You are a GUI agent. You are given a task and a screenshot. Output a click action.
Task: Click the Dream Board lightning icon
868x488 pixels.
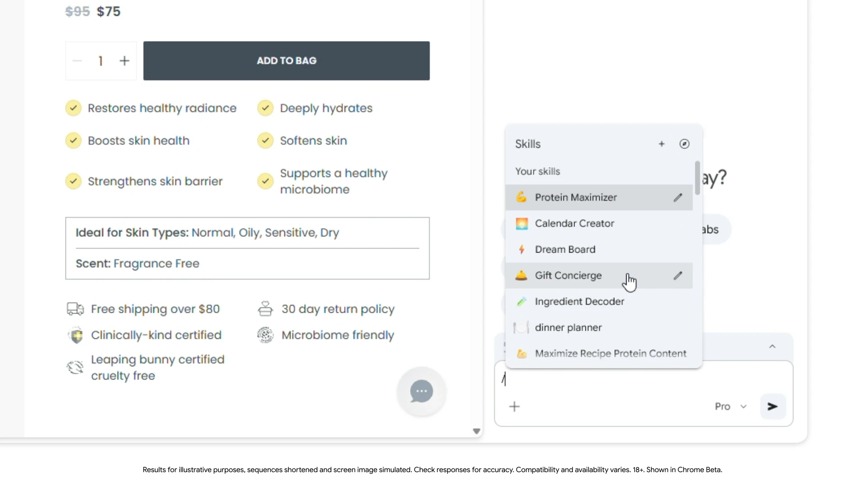click(x=521, y=249)
